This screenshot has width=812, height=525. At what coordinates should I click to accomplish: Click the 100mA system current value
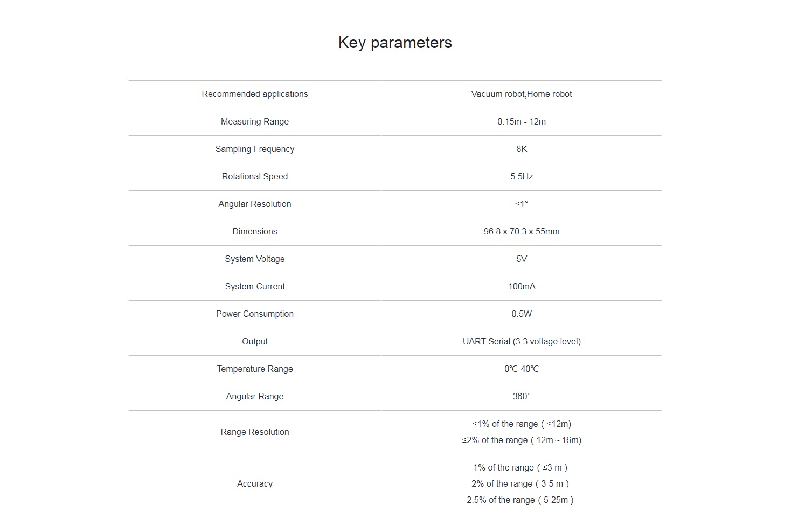tap(522, 286)
